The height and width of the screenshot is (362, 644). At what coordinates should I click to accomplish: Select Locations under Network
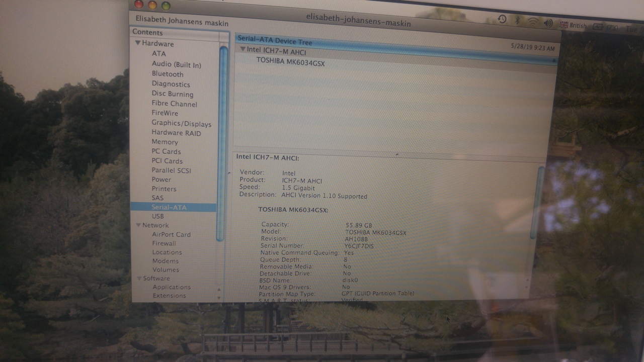167,252
